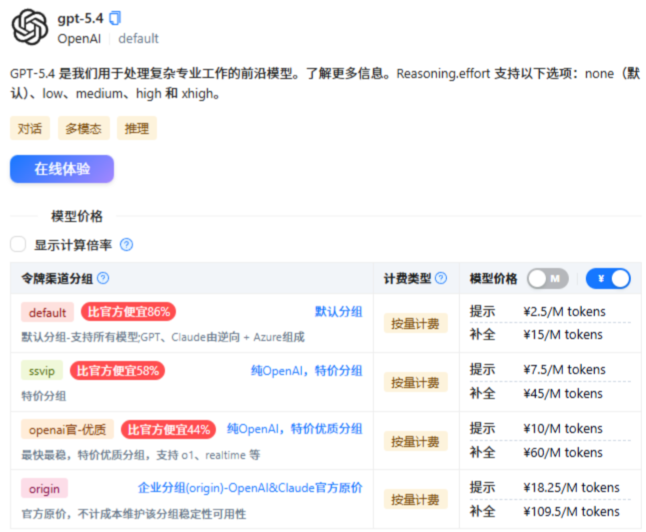Click the ¥60/M tokens completion price
The height and width of the screenshot is (532, 646).
coord(563,452)
